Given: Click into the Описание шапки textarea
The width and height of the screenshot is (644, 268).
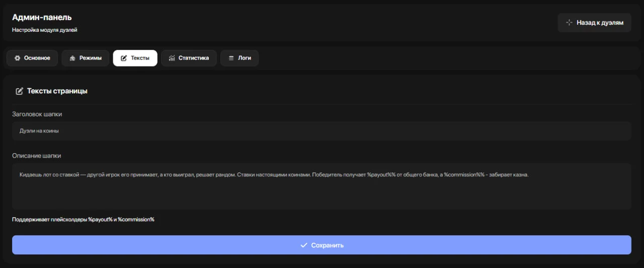Looking at the screenshot, I should [x=321, y=186].
